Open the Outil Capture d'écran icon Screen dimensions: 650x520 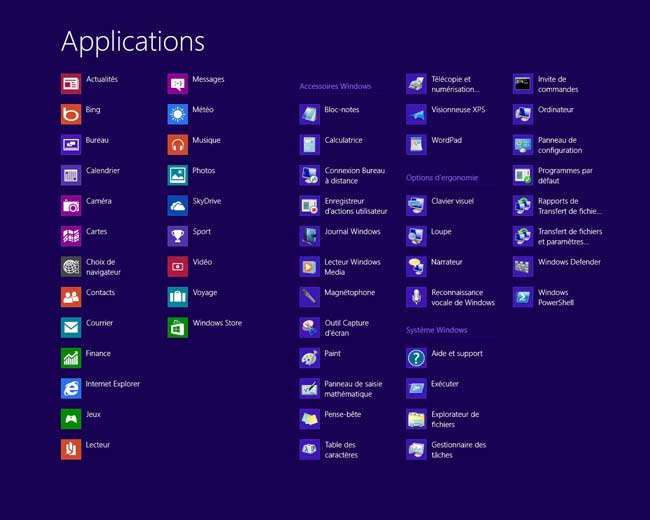point(310,327)
